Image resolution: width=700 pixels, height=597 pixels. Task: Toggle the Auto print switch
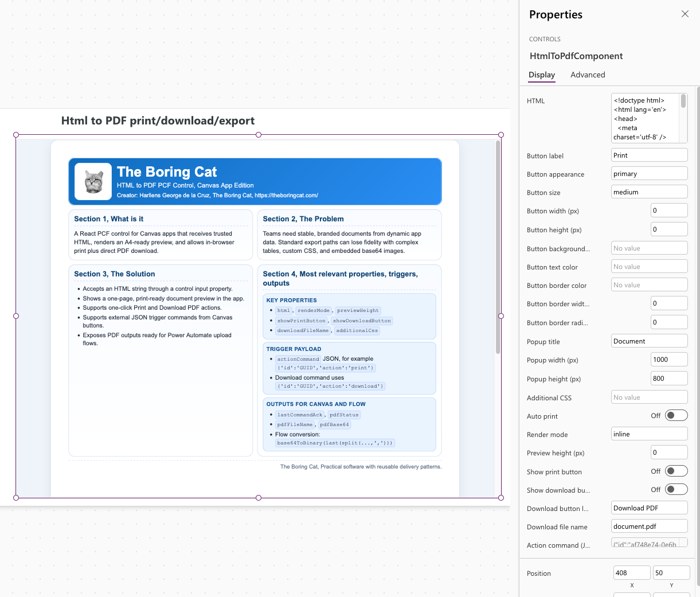point(676,415)
